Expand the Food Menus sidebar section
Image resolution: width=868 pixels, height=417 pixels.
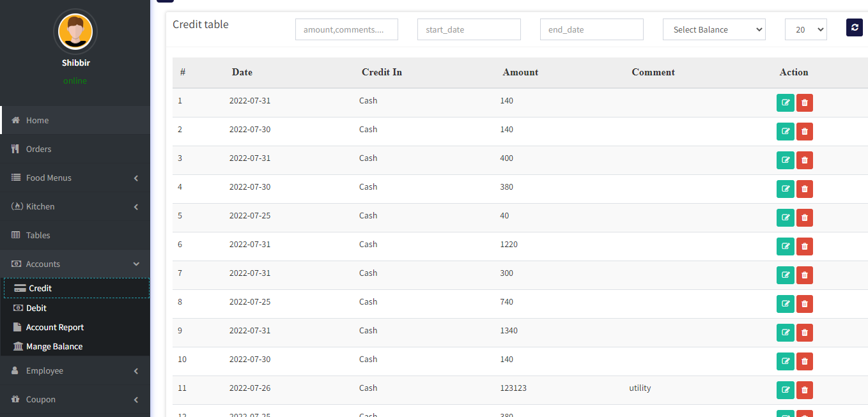75,178
